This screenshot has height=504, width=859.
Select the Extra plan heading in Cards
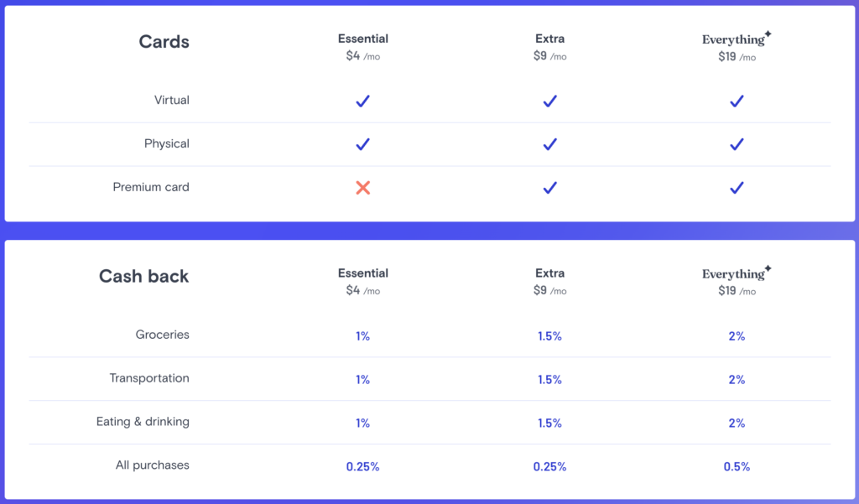point(549,39)
